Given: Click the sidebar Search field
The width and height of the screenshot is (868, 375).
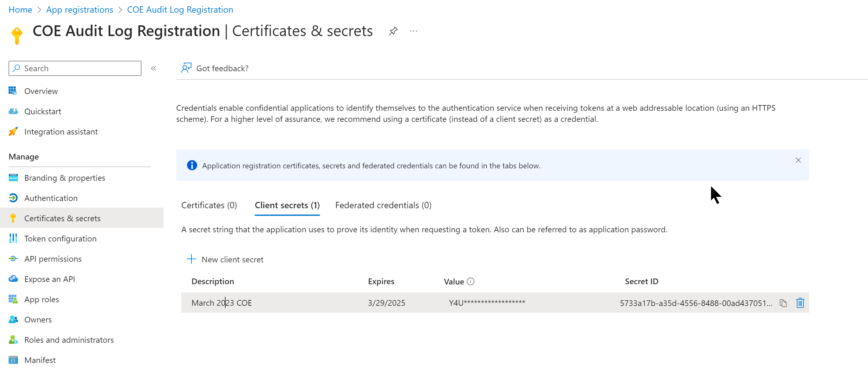Looking at the screenshot, I should [x=74, y=68].
